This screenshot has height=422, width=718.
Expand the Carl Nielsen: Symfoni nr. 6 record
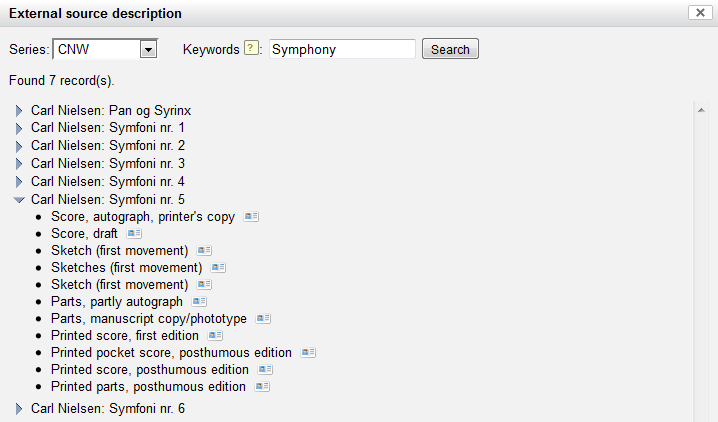coord(19,409)
